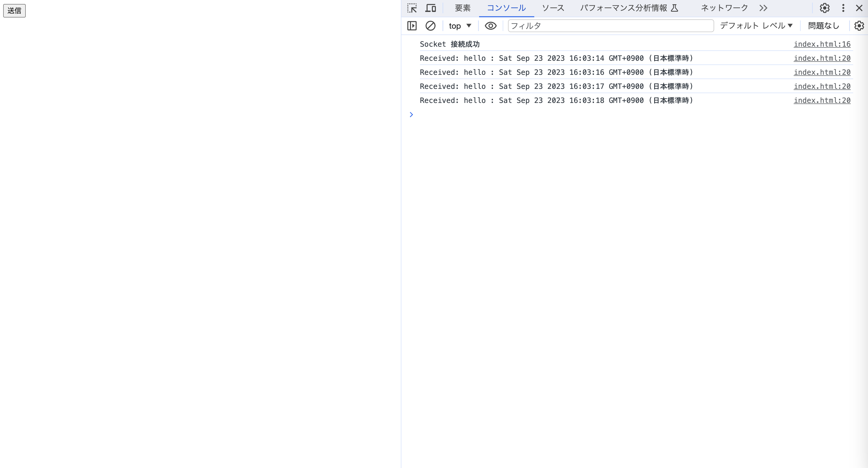Activate the inspect element picker icon
Viewport: 868px width, 468px height.
click(x=412, y=8)
